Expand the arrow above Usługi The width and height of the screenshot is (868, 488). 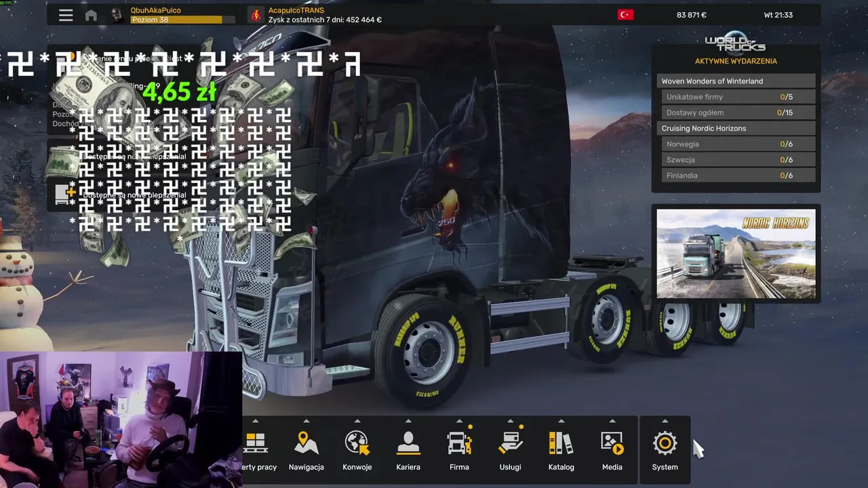click(510, 421)
